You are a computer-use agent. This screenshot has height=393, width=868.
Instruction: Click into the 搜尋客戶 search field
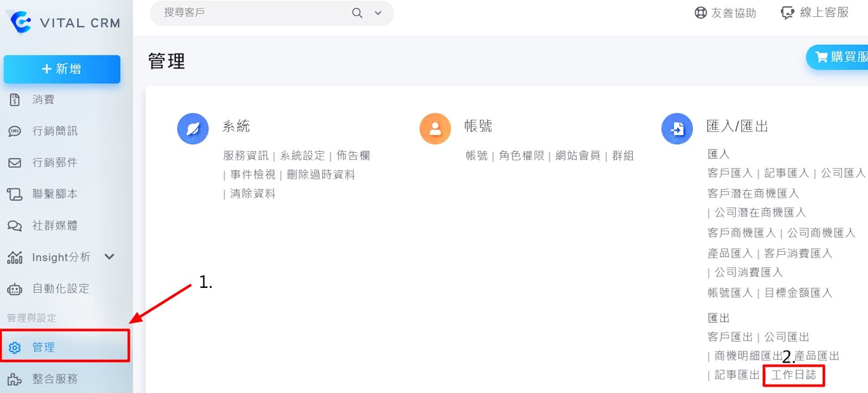tap(250, 13)
